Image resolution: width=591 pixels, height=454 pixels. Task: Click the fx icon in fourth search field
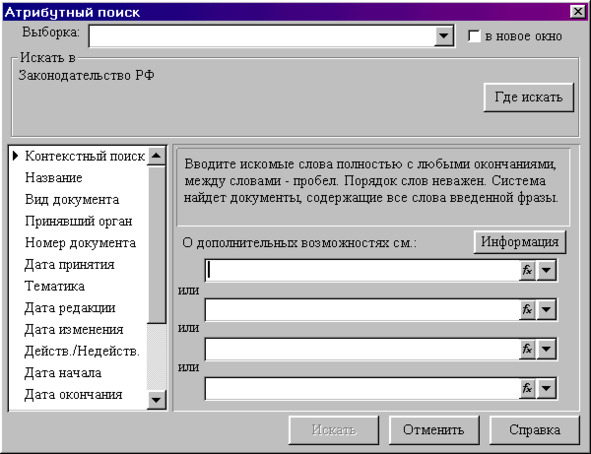coord(527,388)
